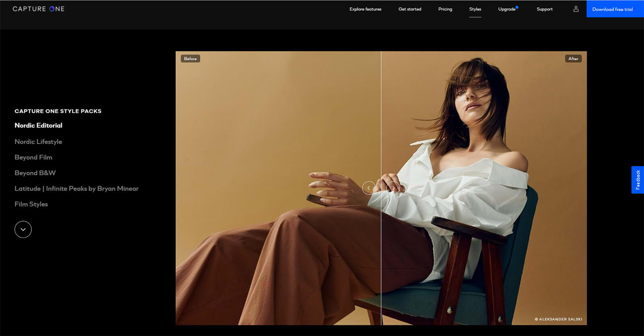This screenshot has height=336, width=644.
Task: Open the Explore features menu
Action: point(365,9)
